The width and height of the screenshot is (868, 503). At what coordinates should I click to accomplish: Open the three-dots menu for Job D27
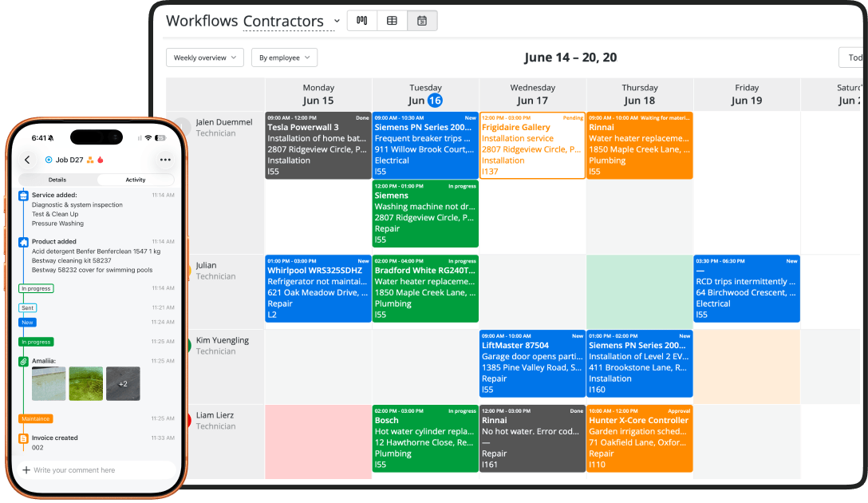coord(165,160)
